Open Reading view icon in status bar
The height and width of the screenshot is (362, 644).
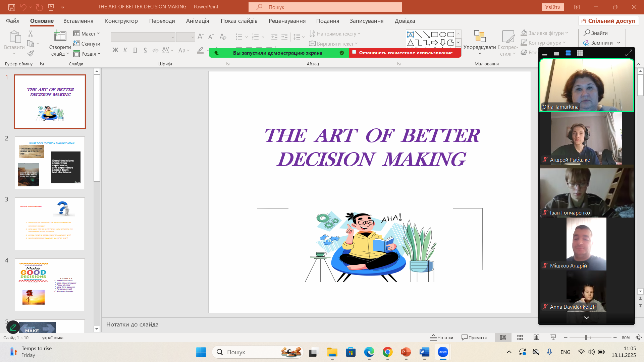[536, 338]
